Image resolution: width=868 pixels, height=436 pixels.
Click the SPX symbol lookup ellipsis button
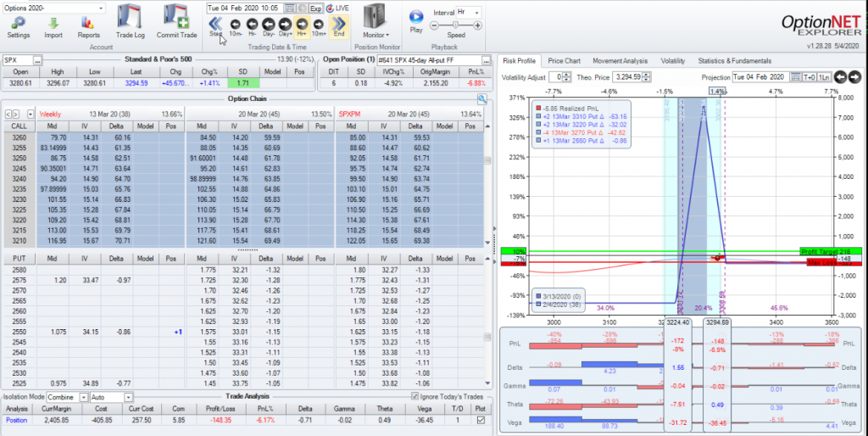[37, 60]
